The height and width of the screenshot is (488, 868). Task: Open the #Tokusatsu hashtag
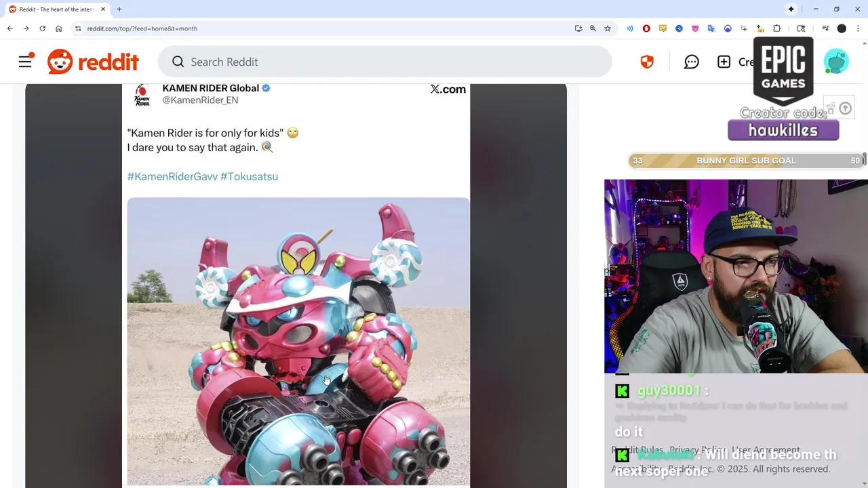tap(249, 176)
